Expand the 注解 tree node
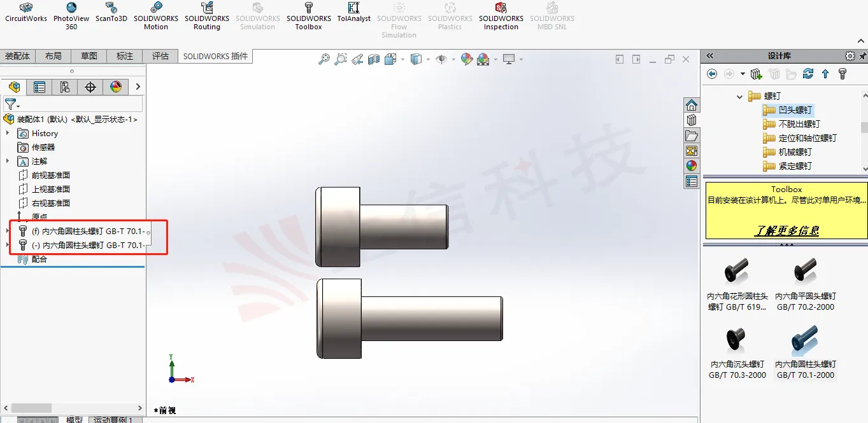Screen dimensions: 868x423 click(8, 161)
